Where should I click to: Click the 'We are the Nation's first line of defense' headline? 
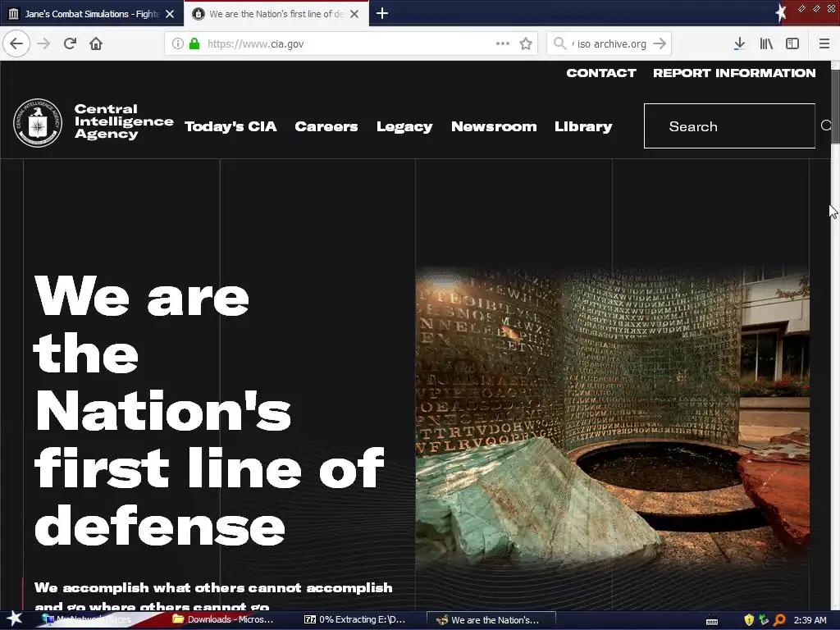[209, 410]
